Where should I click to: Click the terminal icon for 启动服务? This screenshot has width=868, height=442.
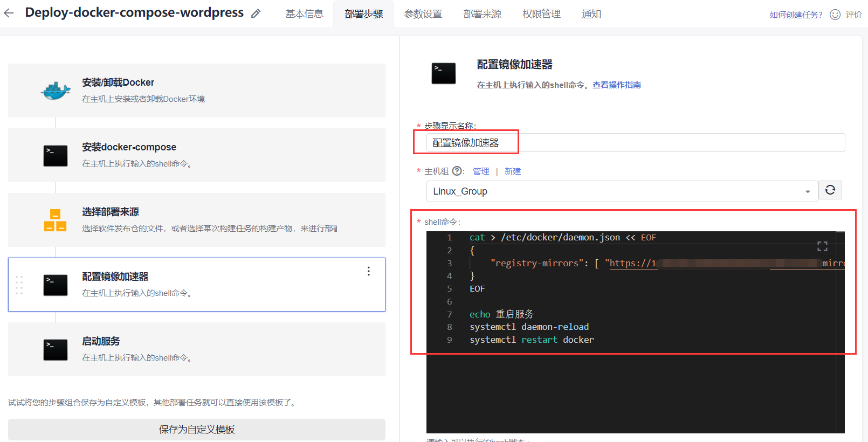click(x=56, y=350)
